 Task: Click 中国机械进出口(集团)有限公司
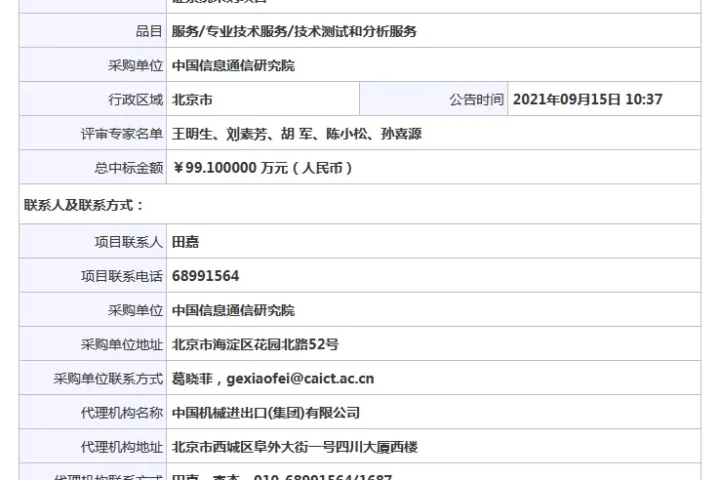(x=265, y=413)
